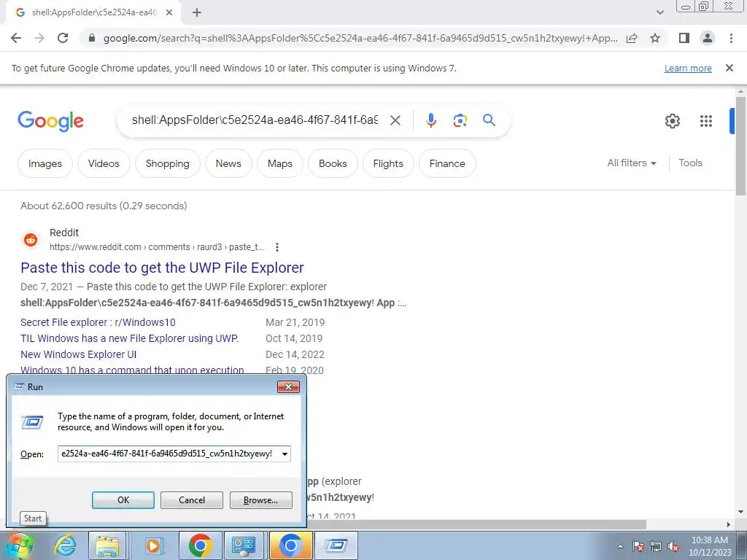The image size is (747, 560).
Task: Close the shell:AppsFolder tab
Action: click(169, 13)
